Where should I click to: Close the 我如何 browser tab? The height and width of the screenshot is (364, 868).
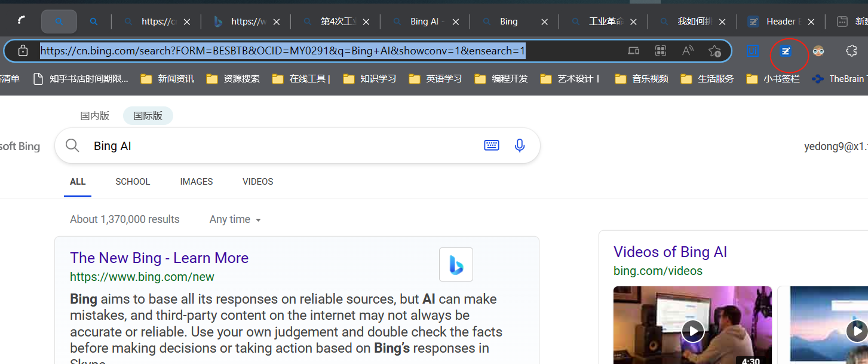click(722, 22)
